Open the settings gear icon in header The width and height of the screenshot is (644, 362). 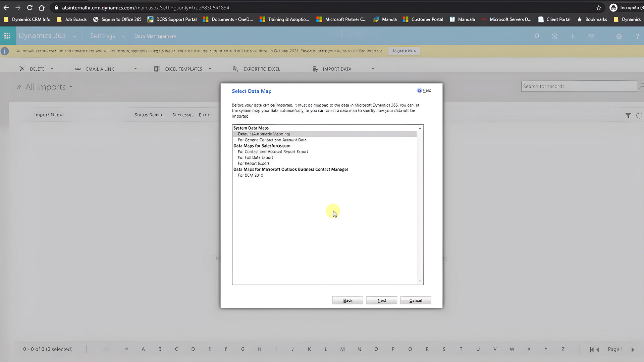(x=619, y=36)
